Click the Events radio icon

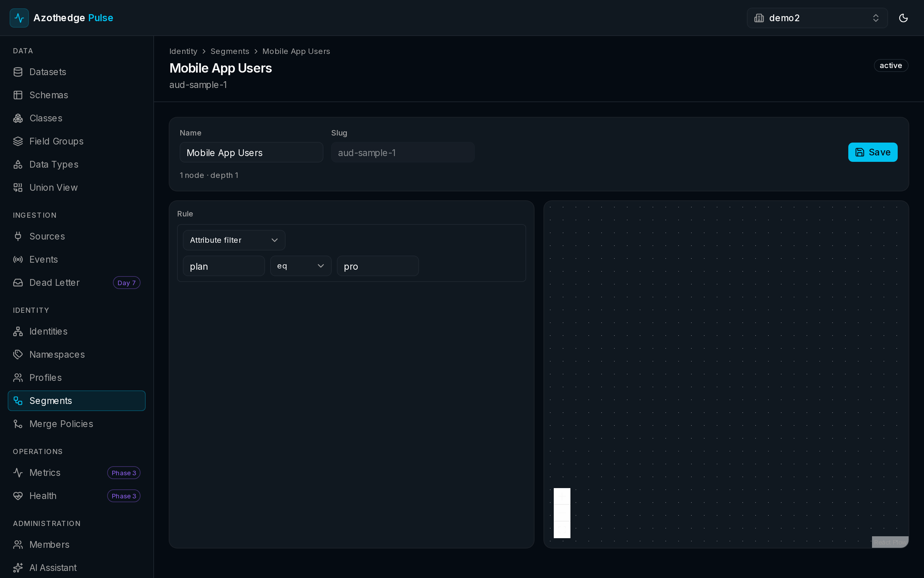click(x=18, y=259)
